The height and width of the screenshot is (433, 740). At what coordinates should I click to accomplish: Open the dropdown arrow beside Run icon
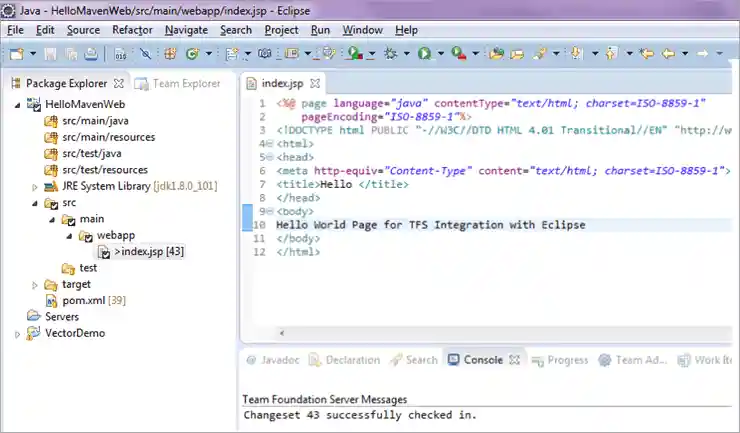[439, 53]
